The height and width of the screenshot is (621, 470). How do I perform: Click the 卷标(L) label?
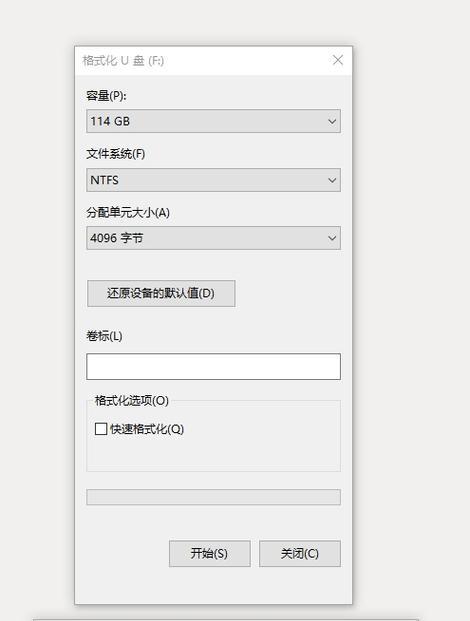click(x=104, y=336)
